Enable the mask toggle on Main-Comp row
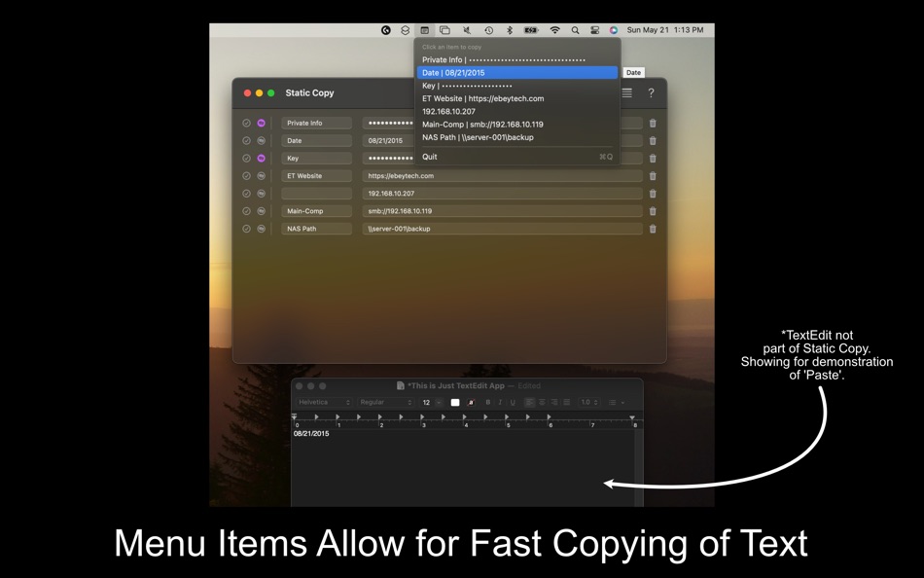The image size is (924, 578). (x=261, y=211)
